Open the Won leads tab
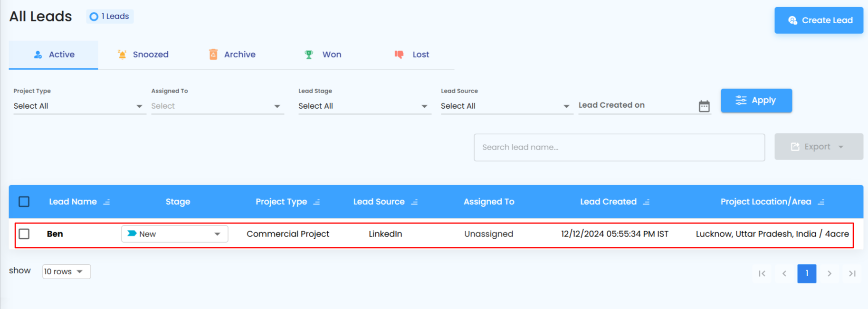 pyautogui.click(x=323, y=55)
